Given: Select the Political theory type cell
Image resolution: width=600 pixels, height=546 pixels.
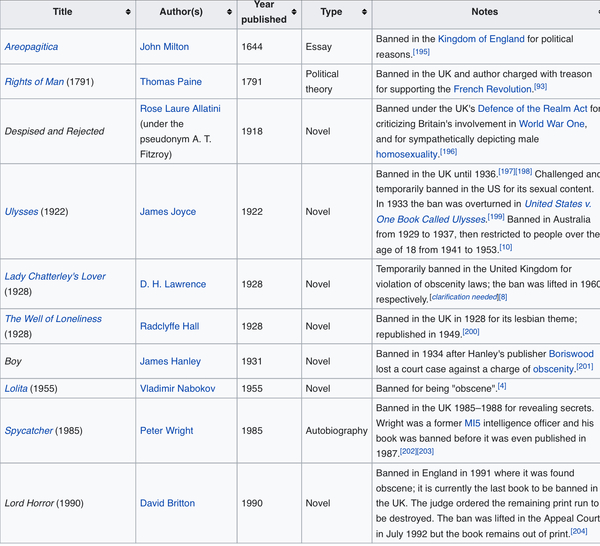Looking at the screenshot, I should pos(337,81).
